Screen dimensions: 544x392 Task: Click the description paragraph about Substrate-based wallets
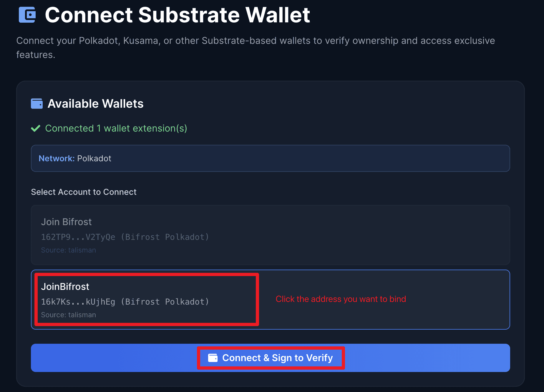[x=256, y=47]
